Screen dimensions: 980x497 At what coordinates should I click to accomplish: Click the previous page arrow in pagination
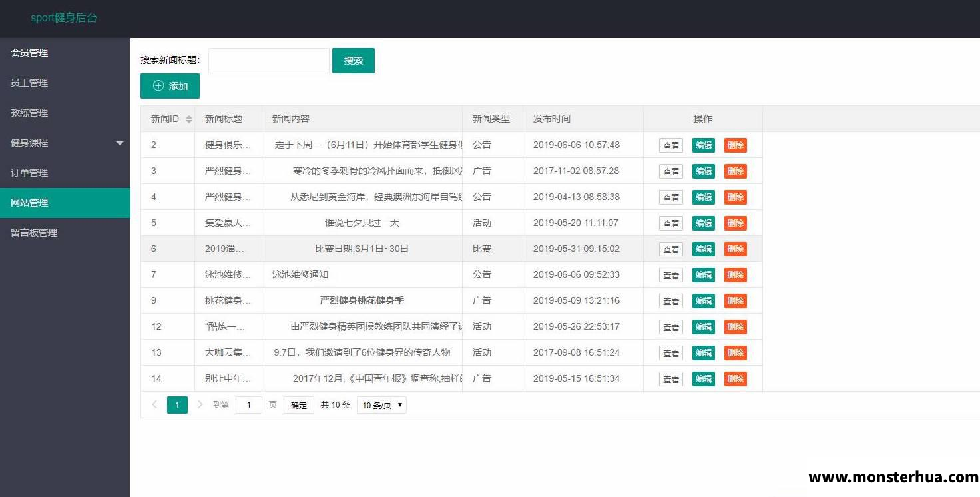[154, 404]
